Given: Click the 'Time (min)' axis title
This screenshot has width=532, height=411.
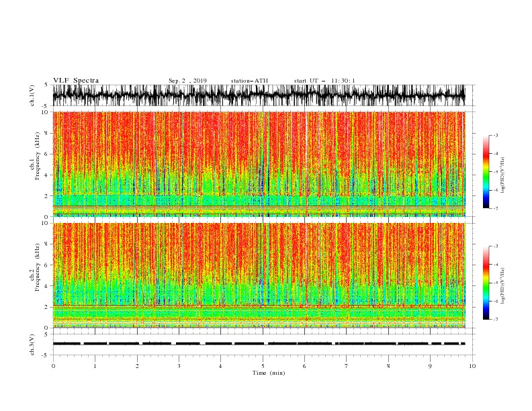Looking at the screenshot, I should click(x=269, y=373).
